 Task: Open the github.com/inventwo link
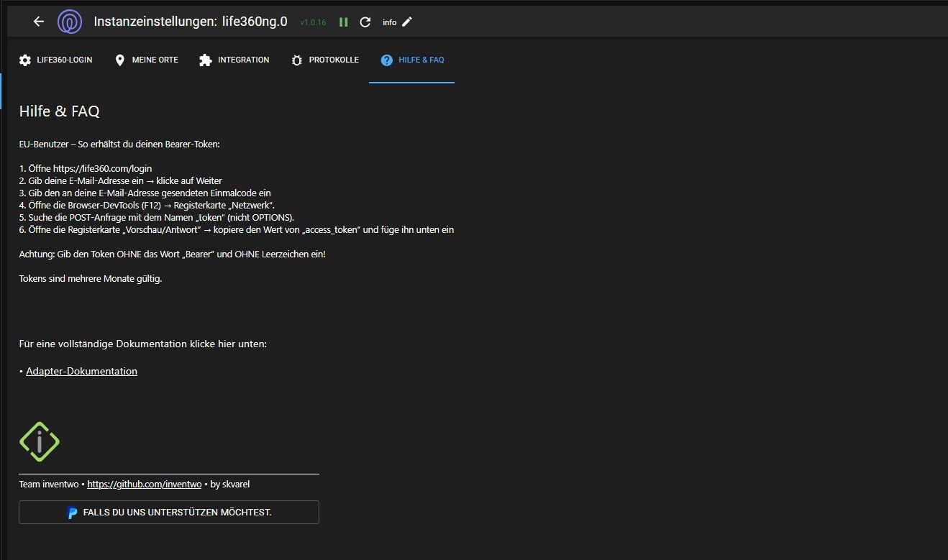tap(144, 485)
